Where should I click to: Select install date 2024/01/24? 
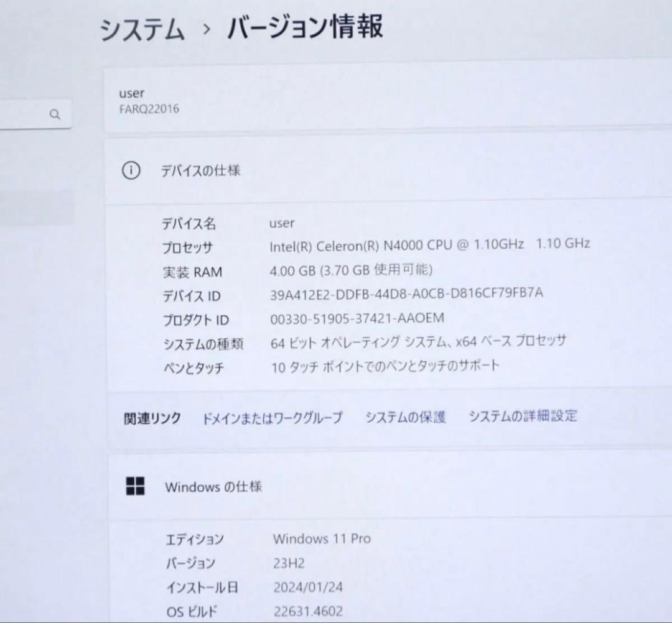click(308, 587)
